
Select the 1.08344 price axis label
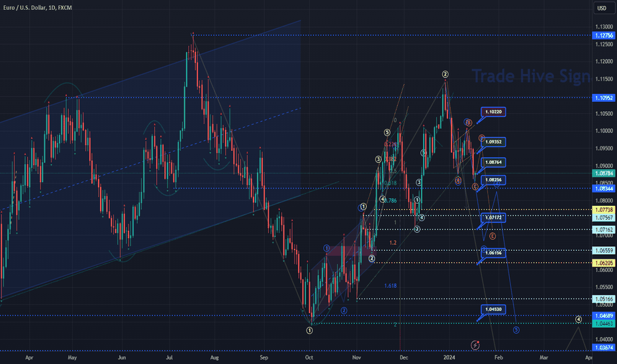click(x=604, y=189)
